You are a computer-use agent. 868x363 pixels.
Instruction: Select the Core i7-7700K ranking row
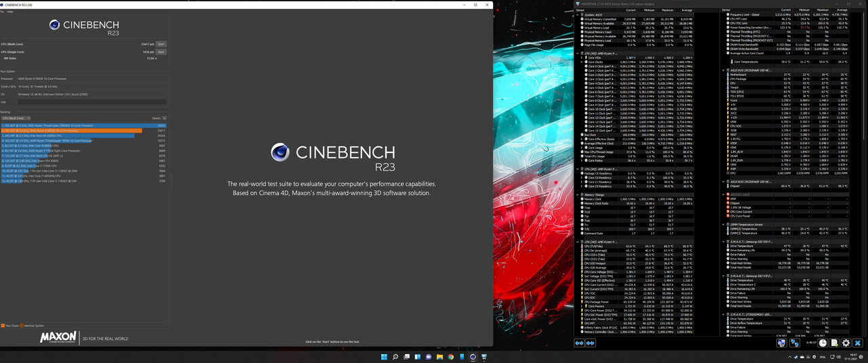point(83,166)
